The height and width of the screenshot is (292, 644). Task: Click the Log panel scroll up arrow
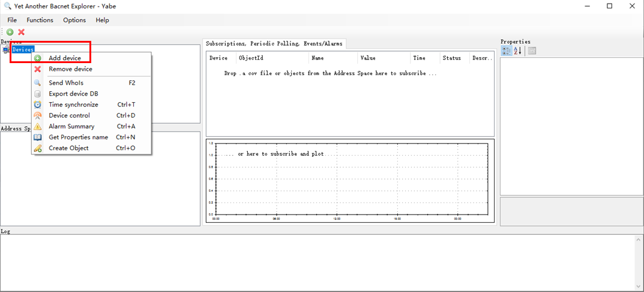(x=639, y=239)
